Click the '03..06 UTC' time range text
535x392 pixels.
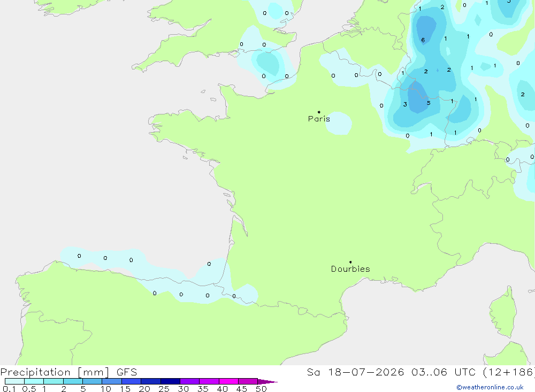pos(443,372)
